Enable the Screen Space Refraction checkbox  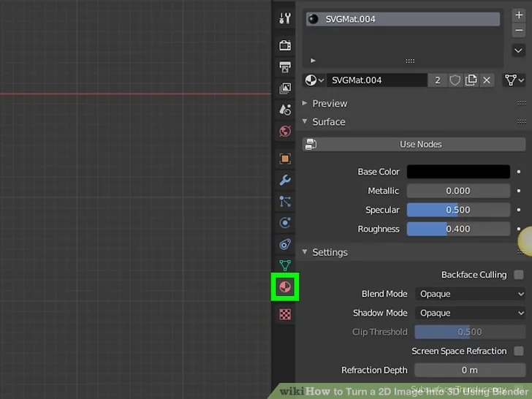pos(518,351)
